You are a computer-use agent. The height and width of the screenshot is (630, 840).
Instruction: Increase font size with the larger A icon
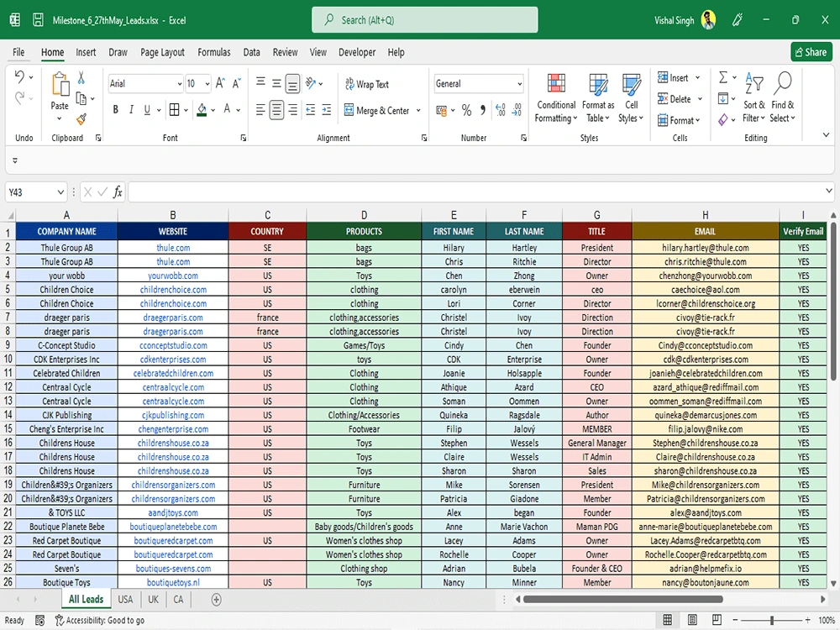[220, 83]
